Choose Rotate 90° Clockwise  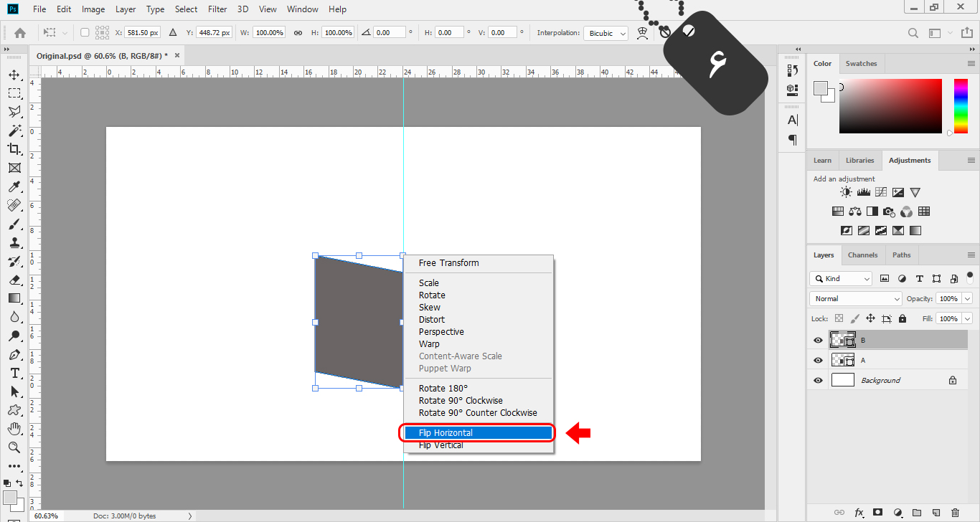pos(477,401)
